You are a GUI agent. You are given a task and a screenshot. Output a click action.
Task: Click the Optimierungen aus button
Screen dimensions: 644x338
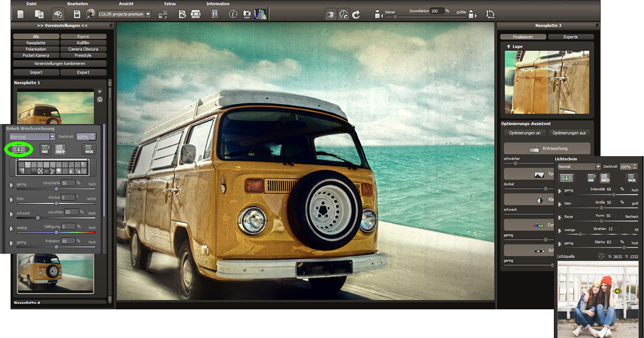coord(569,133)
